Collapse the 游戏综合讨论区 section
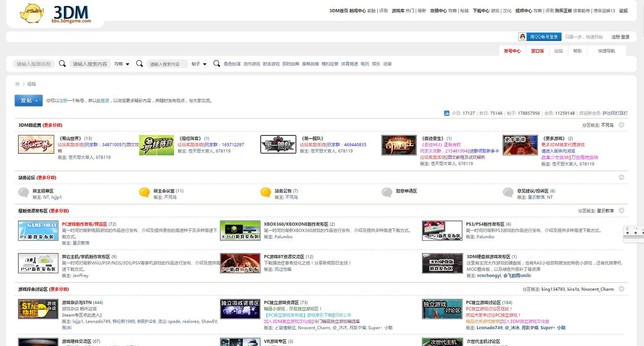Viewport: 644px width, 346px height. [x=621, y=289]
